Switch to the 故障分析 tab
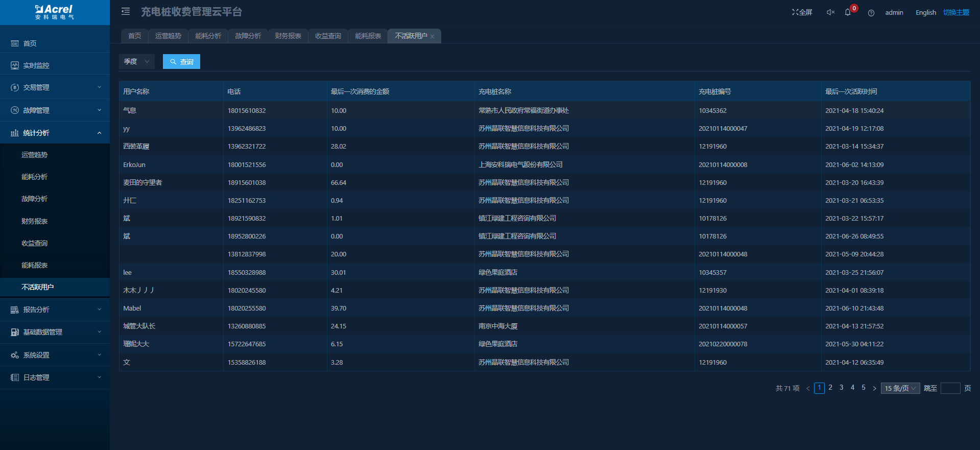 (x=248, y=36)
